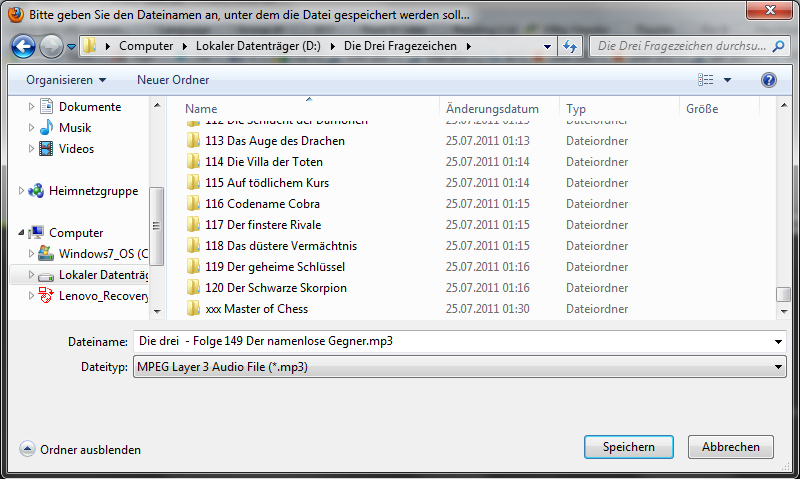Click the Abbrechen button
Viewport: 800px width, 479px height.
tap(731, 447)
